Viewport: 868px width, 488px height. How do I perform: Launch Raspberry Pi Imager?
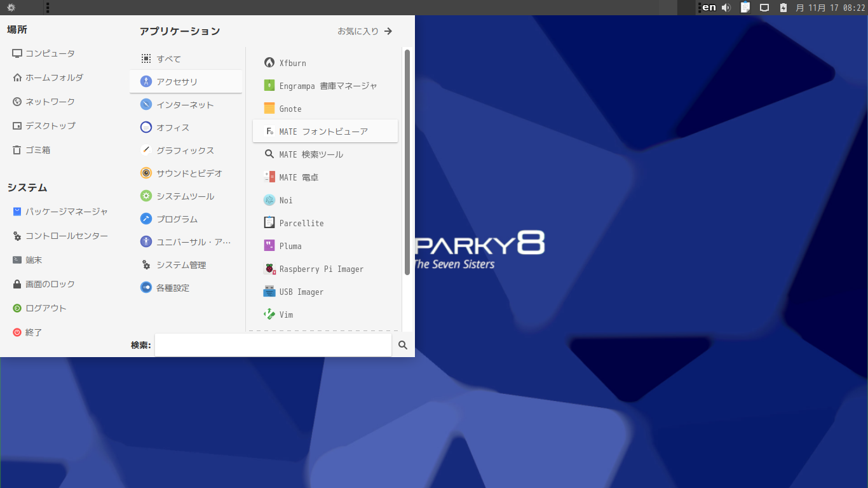(325, 269)
